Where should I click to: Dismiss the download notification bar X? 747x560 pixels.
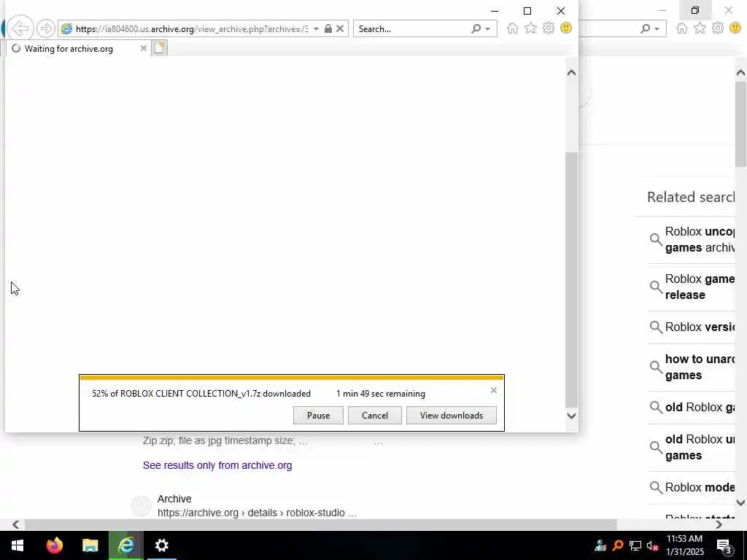click(x=494, y=390)
